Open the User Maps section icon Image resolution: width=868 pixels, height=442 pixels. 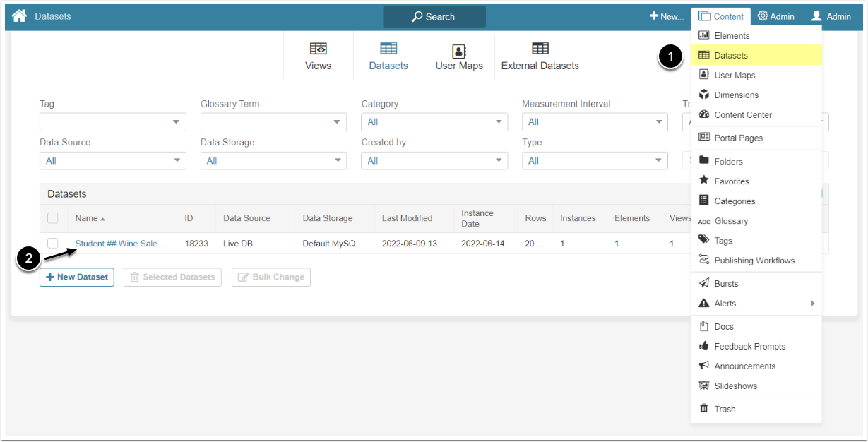point(459,51)
